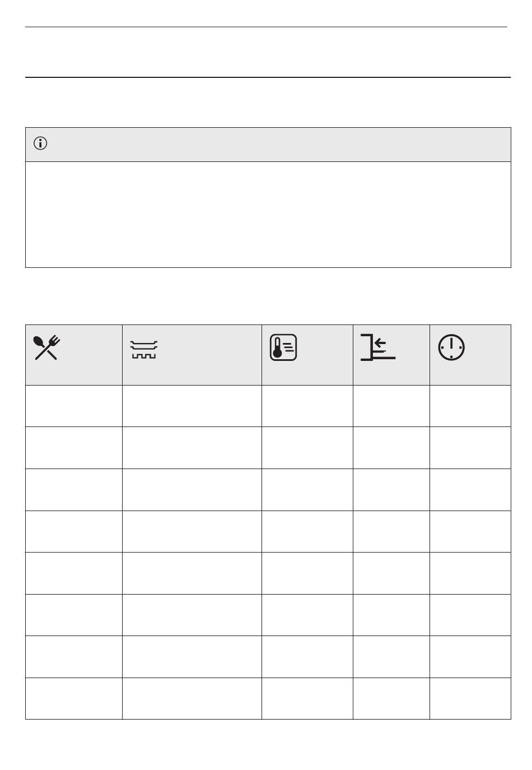Select last row cell in heating function column

coord(192,698)
